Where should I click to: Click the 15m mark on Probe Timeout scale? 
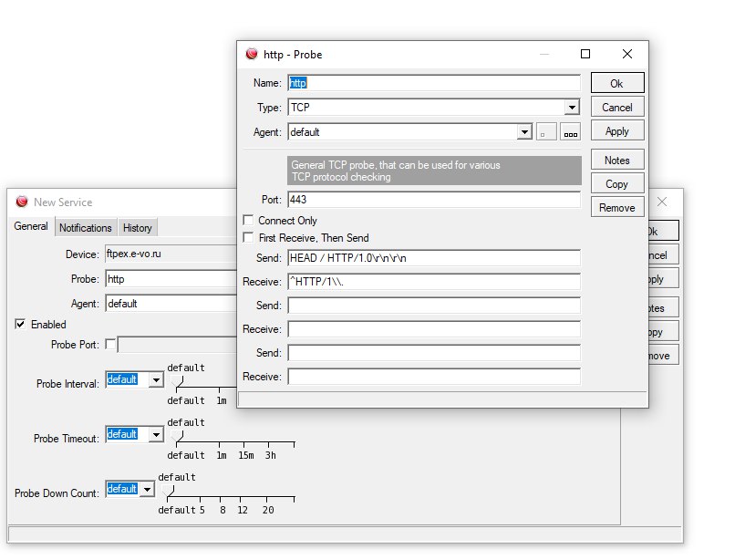coord(245,455)
